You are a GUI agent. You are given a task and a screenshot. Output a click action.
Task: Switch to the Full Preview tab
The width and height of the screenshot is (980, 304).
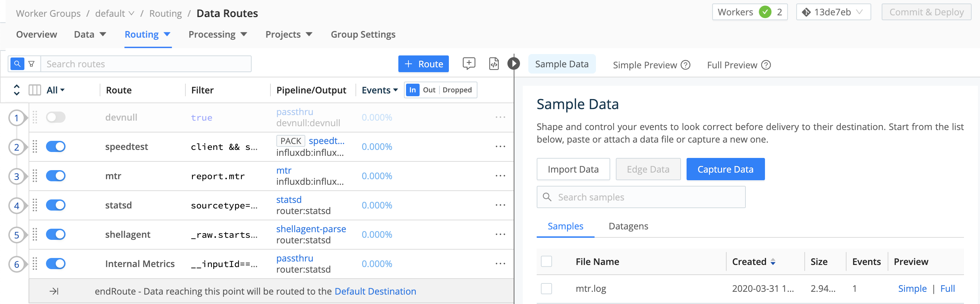tap(732, 65)
